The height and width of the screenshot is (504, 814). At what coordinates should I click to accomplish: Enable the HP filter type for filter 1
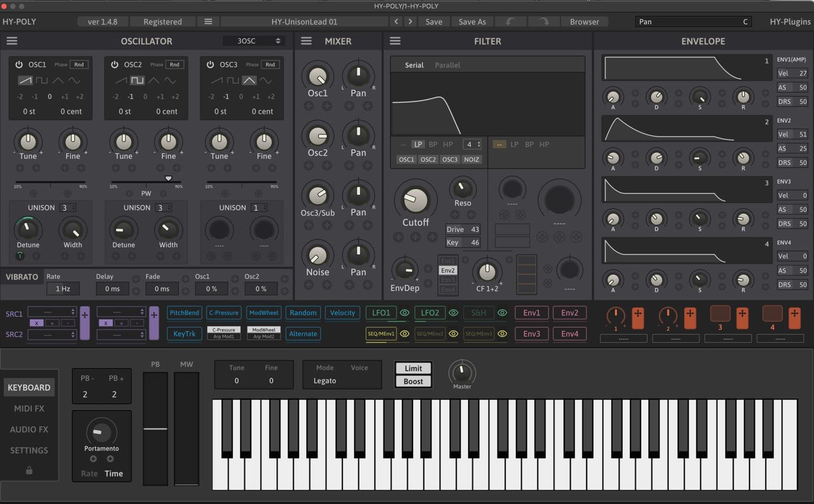coord(448,145)
